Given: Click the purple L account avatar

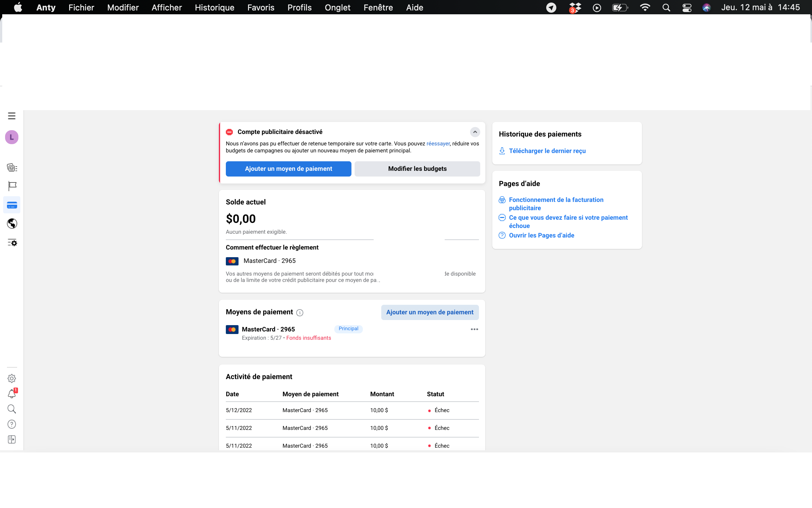Looking at the screenshot, I should (x=12, y=137).
